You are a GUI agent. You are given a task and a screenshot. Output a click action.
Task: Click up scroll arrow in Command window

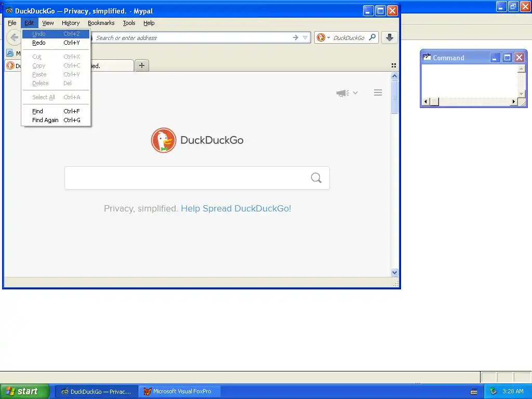click(x=522, y=69)
